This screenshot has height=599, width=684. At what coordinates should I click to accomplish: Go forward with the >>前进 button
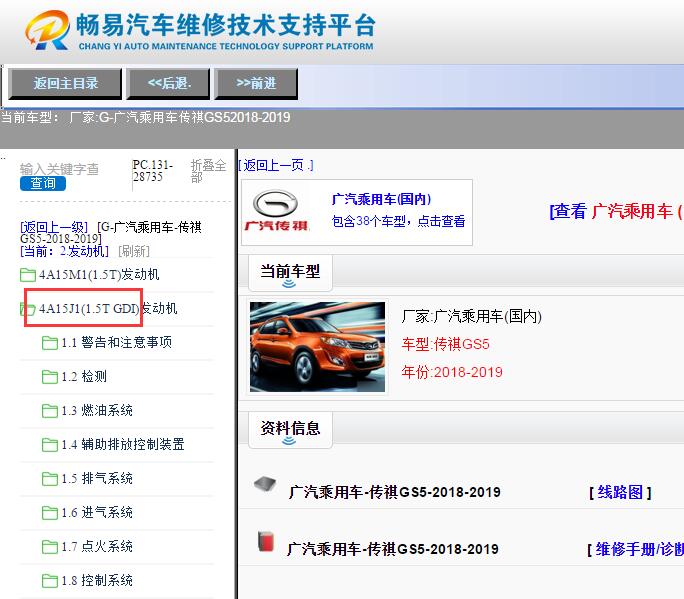pyautogui.click(x=256, y=83)
